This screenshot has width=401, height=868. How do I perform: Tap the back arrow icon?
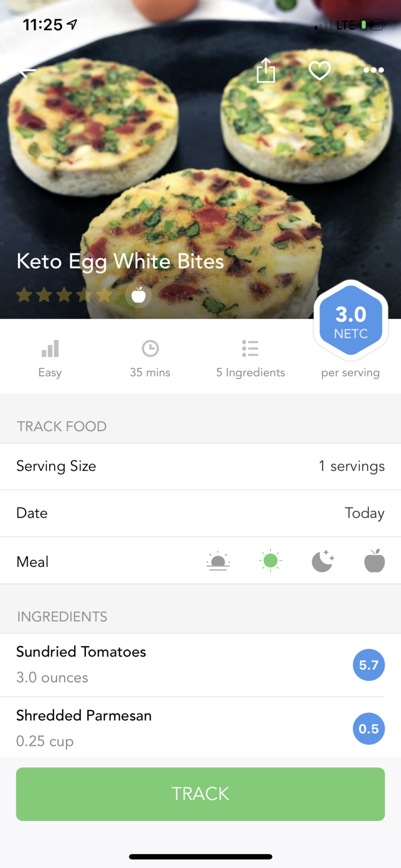28,71
